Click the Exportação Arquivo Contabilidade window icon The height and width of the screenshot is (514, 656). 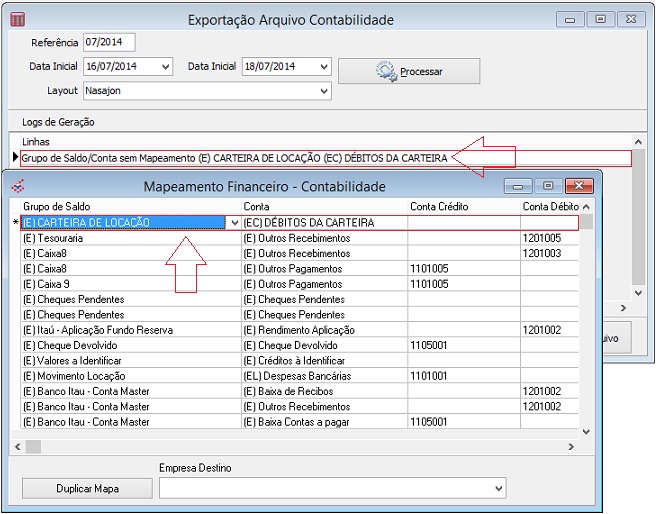(19, 20)
